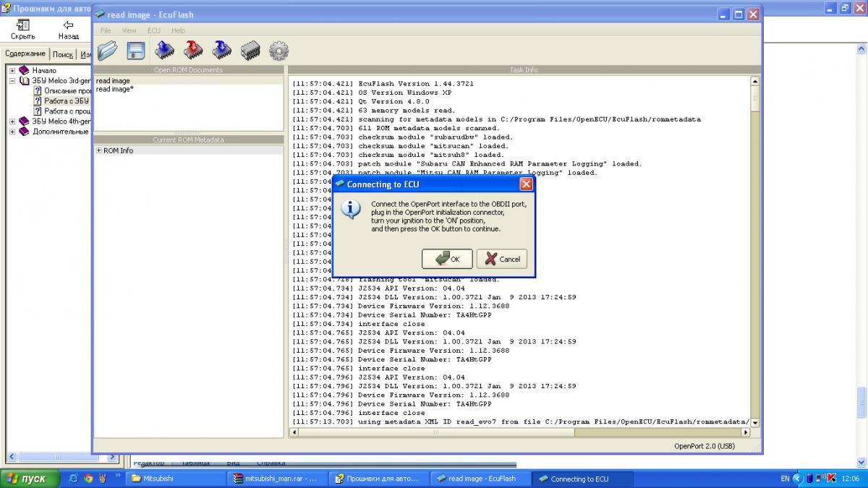Expand the Начало node in help contents

click(x=12, y=70)
